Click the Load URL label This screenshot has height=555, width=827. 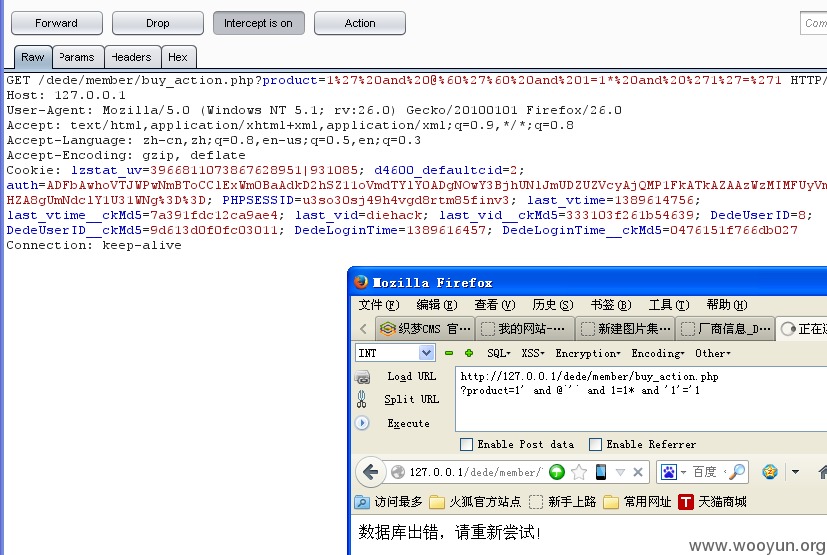point(411,376)
